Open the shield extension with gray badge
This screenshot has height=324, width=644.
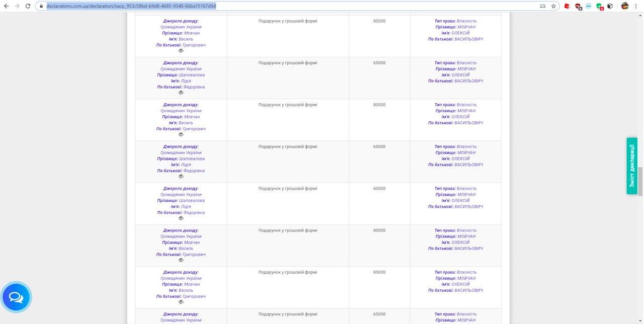578,6
